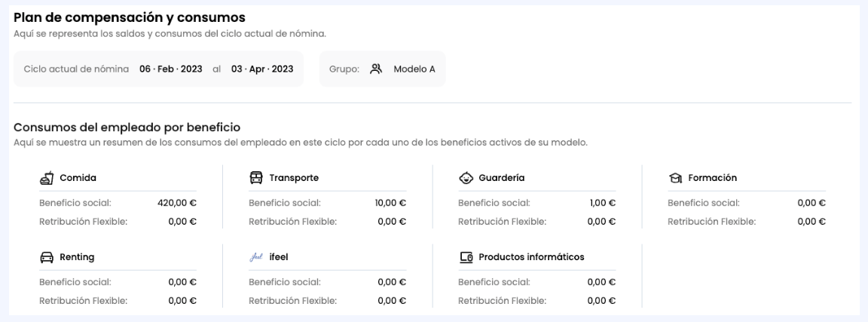Click the Productos informáticos heading text
This screenshot has height=322, width=868.
(x=531, y=257)
